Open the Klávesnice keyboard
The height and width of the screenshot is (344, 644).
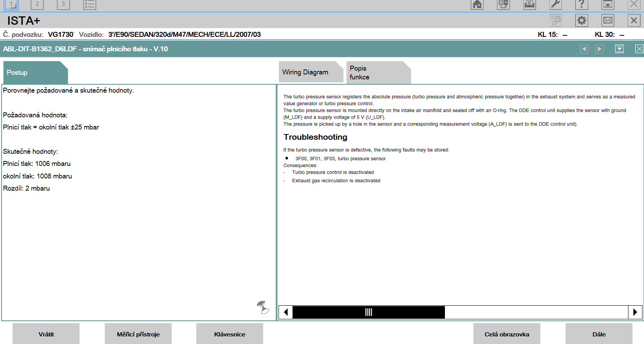[229, 334]
